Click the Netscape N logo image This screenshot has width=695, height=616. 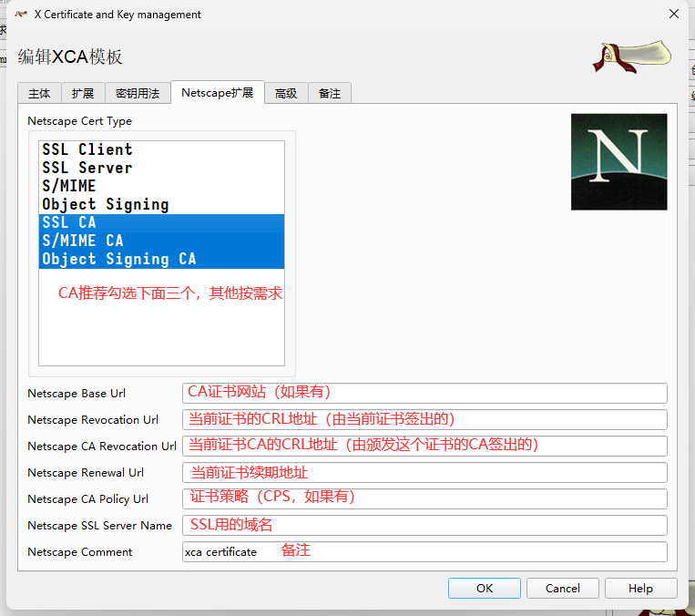(x=618, y=161)
